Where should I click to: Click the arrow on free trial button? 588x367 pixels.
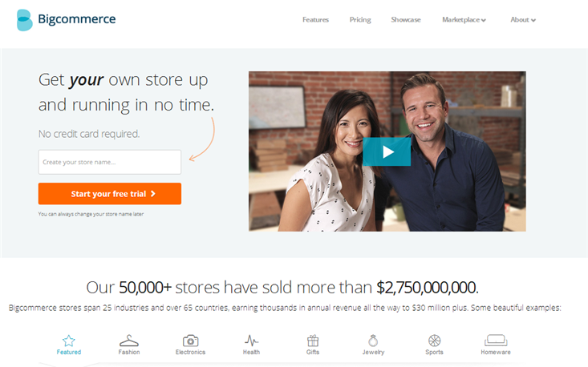(152, 194)
